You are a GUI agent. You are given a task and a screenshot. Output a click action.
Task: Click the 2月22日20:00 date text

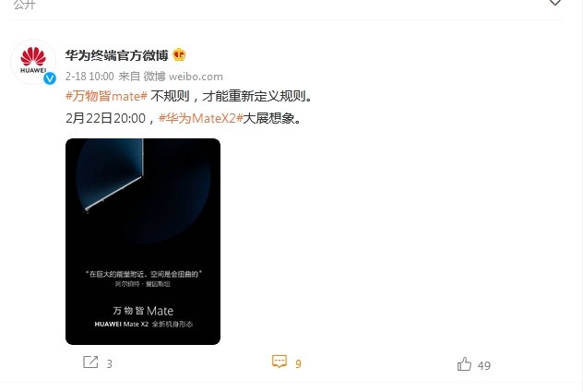click(105, 118)
